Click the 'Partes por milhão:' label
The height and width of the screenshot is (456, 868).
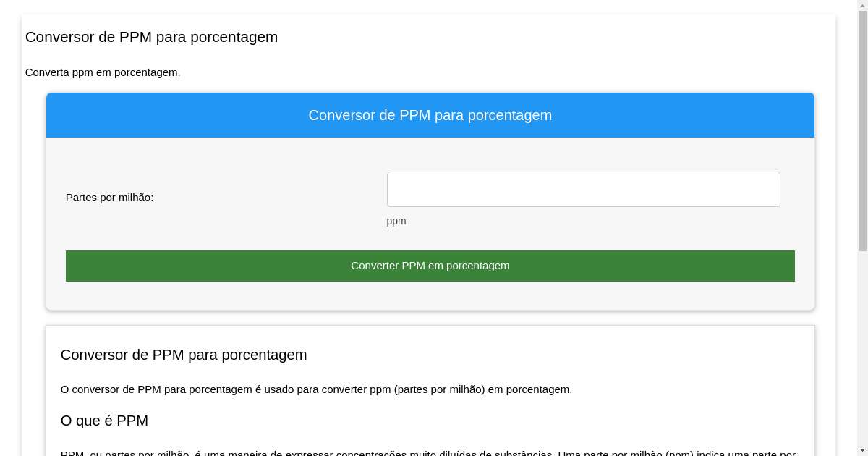click(109, 198)
